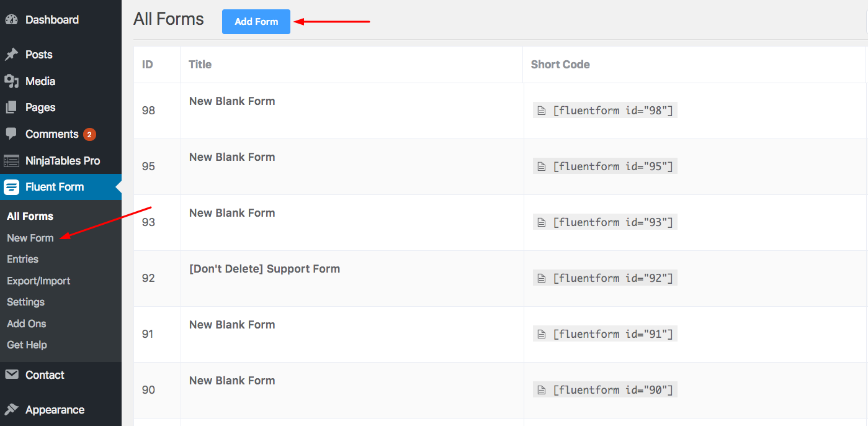Open New Blank Form with ID 93
This screenshot has height=426, width=868.
tap(232, 213)
